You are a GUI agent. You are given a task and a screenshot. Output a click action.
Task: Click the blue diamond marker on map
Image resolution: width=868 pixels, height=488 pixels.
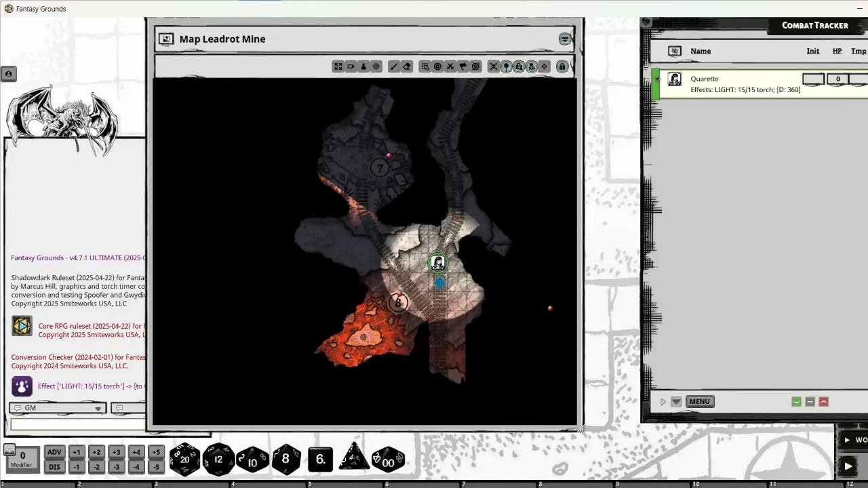point(439,283)
